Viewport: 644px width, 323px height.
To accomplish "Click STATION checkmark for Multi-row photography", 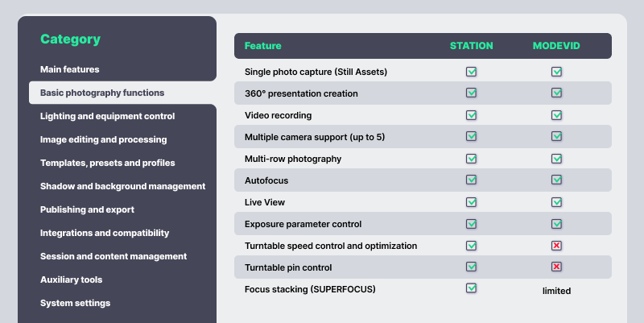I will coord(472,159).
